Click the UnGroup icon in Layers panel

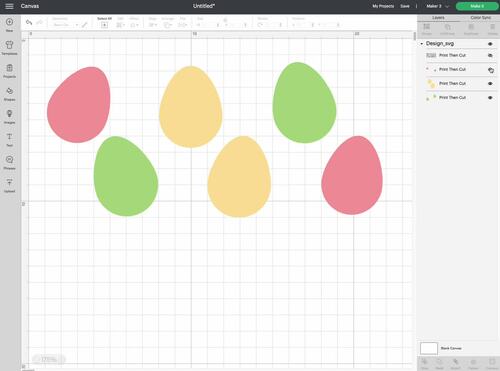pyautogui.click(x=447, y=27)
